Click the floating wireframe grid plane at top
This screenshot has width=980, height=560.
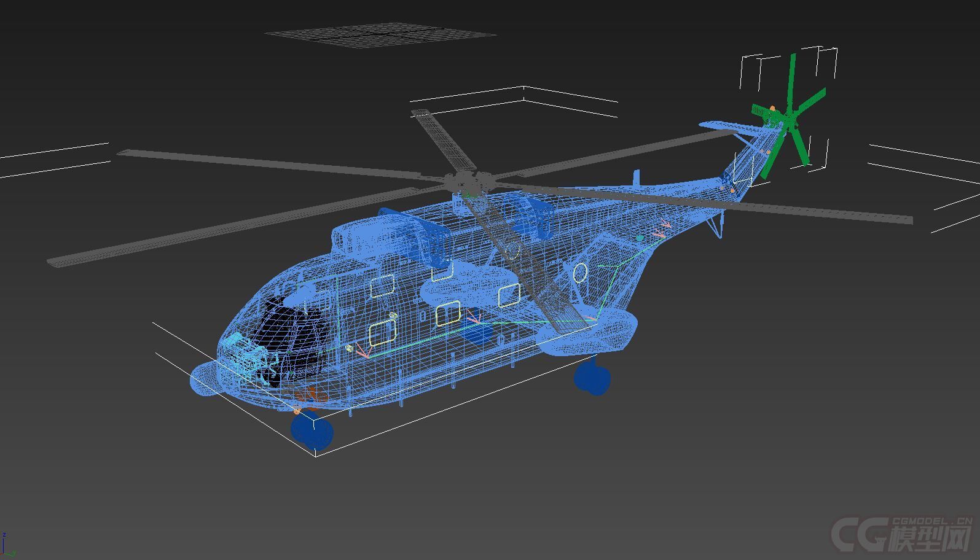tap(381, 35)
